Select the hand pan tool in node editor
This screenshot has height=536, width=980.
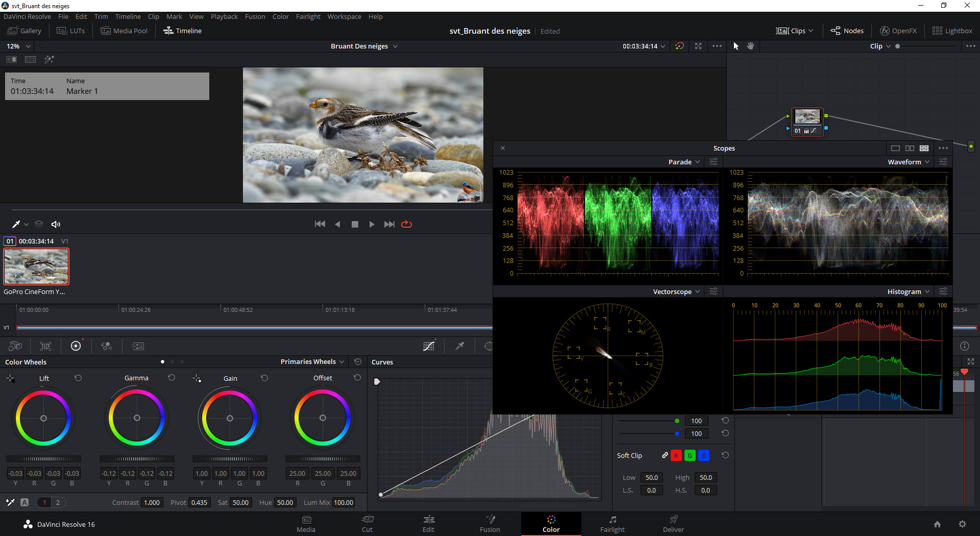tap(750, 46)
